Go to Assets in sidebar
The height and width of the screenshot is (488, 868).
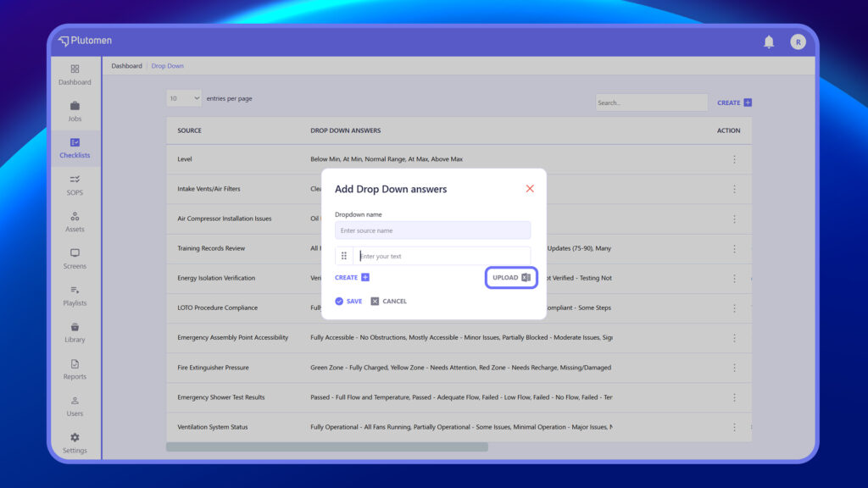75,222
